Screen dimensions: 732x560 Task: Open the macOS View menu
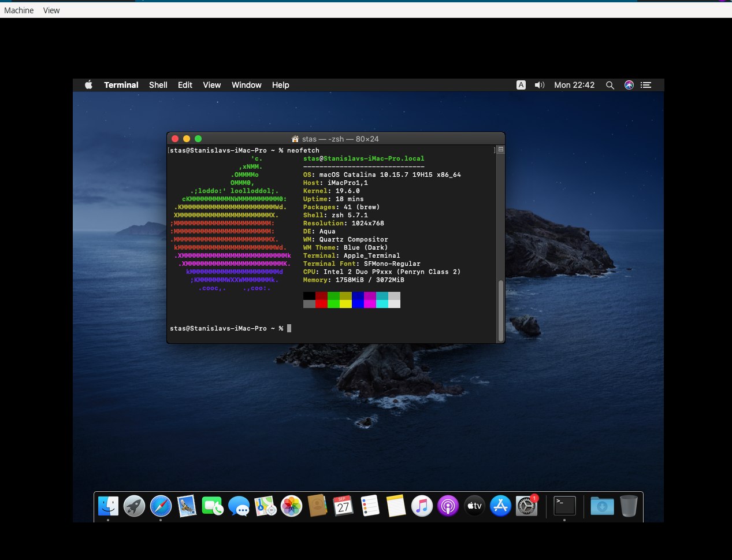pyautogui.click(x=212, y=85)
